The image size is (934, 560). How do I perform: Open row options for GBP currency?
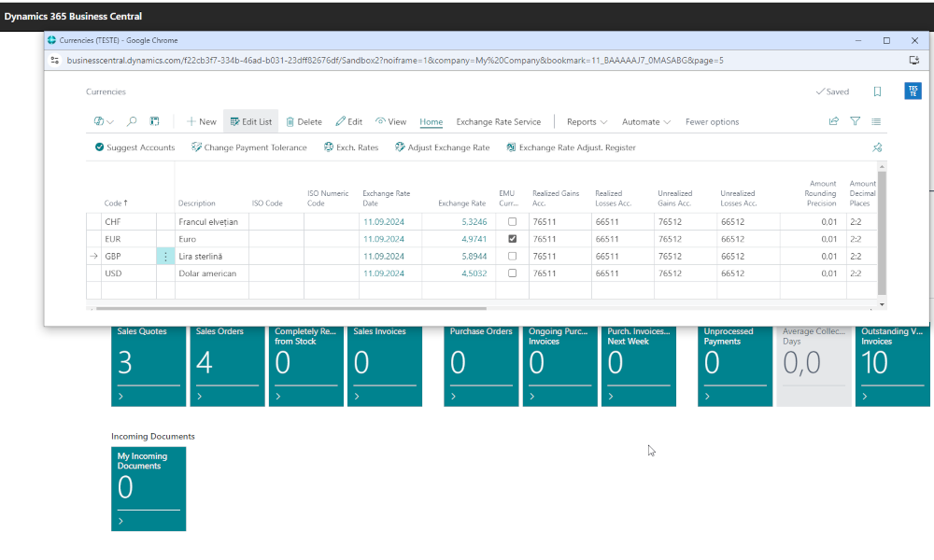165,257
